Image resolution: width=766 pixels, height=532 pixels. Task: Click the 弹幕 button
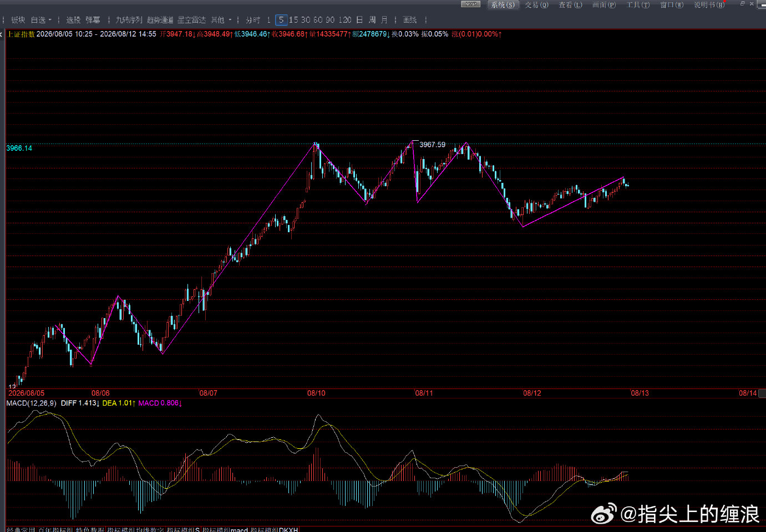(93, 20)
